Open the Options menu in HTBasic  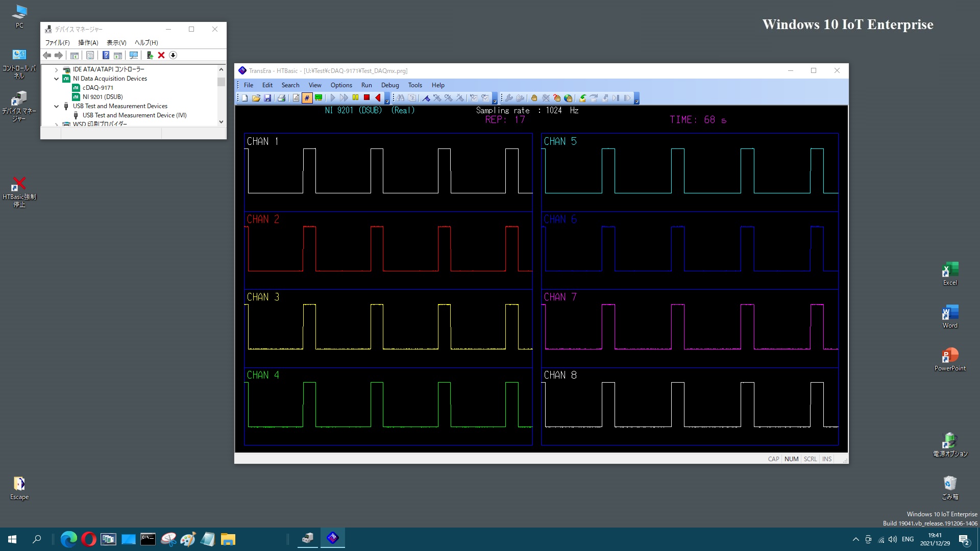click(341, 85)
